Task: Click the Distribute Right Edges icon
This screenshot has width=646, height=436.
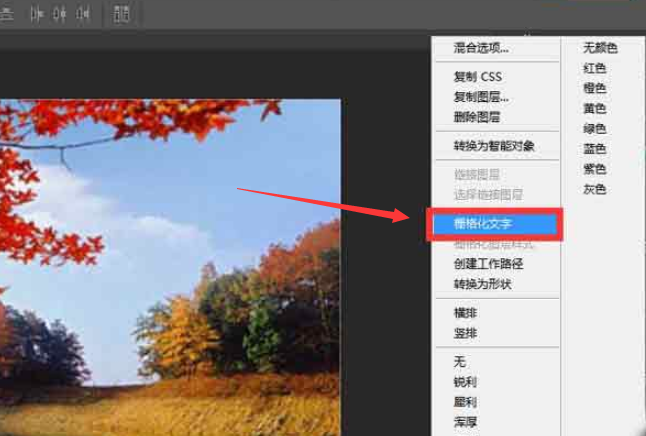Action: (82, 14)
